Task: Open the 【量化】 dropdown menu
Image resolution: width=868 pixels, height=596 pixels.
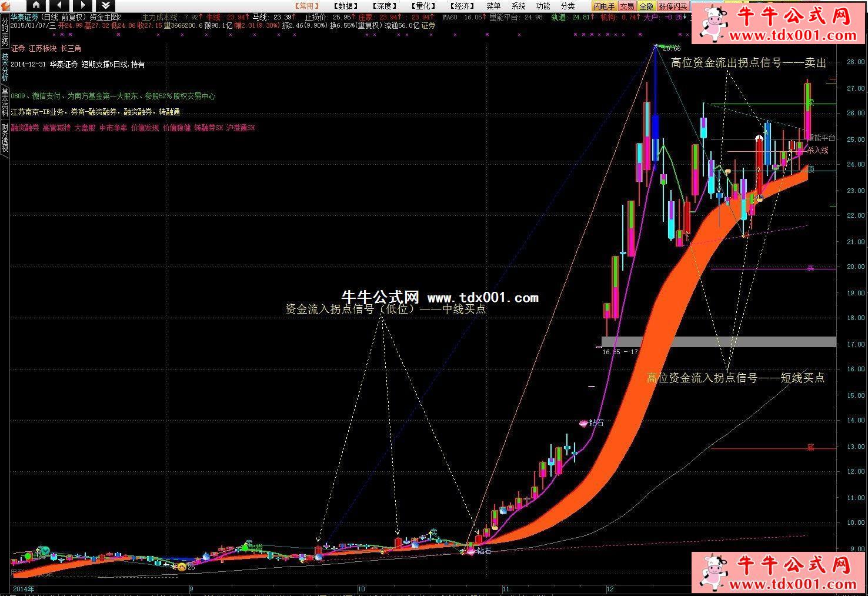Action: point(423,6)
